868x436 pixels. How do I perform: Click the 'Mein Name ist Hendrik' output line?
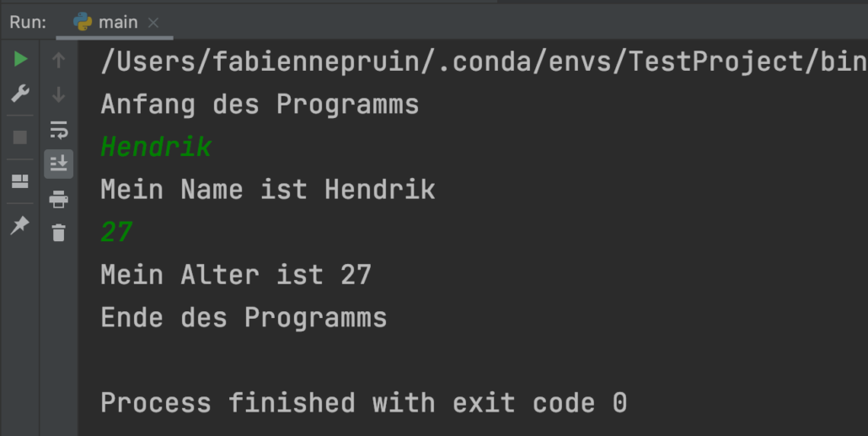267,189
